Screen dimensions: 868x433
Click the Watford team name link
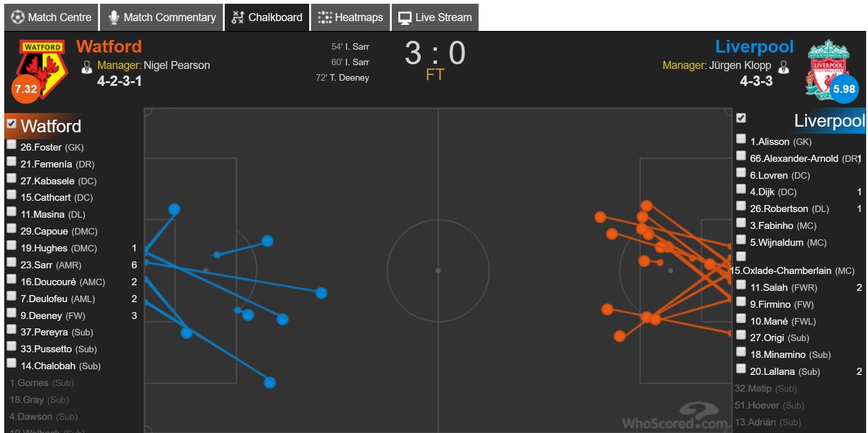tap(109, 46)
